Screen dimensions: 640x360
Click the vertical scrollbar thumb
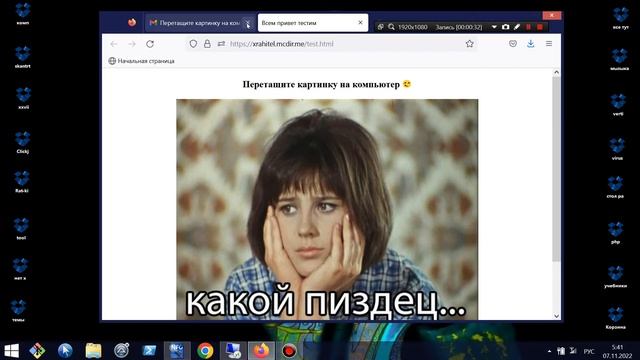point(556,169)
